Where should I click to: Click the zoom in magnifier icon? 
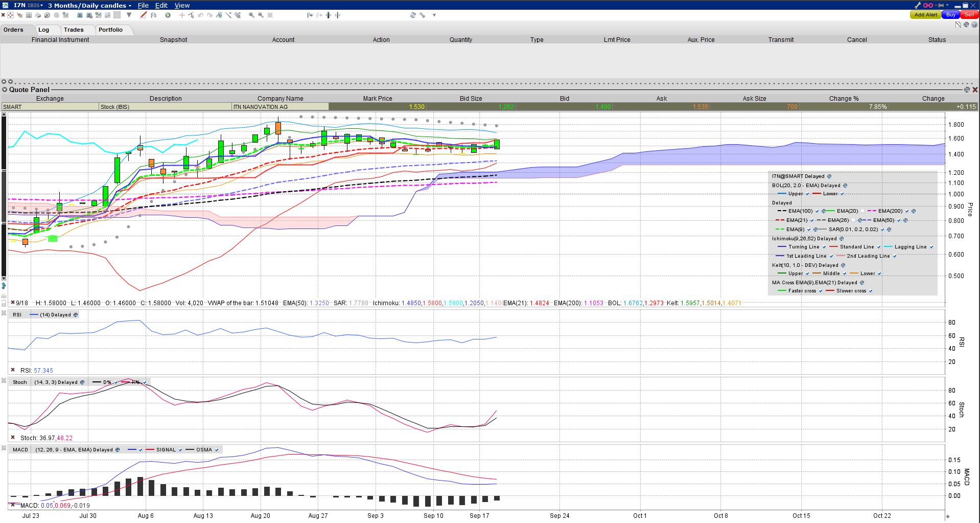point(251,15)
